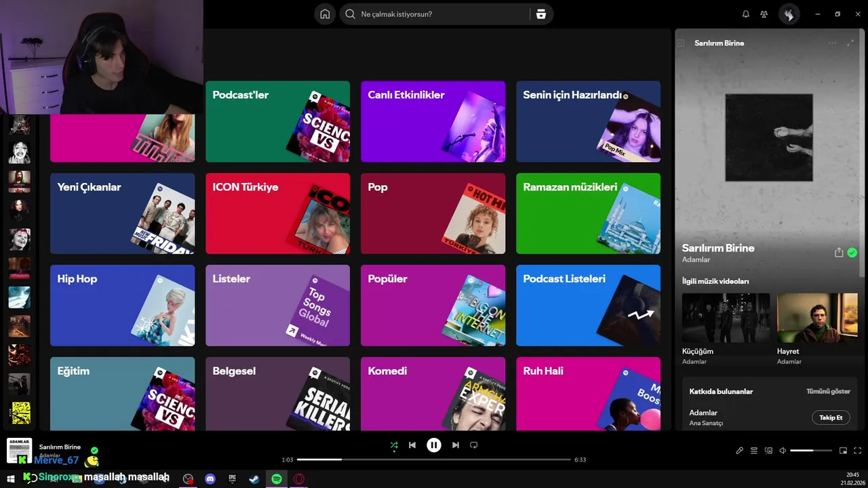Open the Eğitim category
This screenshot has width=868, height=488.
[122, 394]
